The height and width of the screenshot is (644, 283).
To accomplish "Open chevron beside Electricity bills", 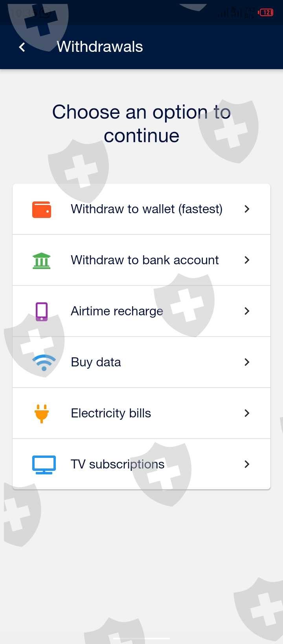I will (247, 413).
